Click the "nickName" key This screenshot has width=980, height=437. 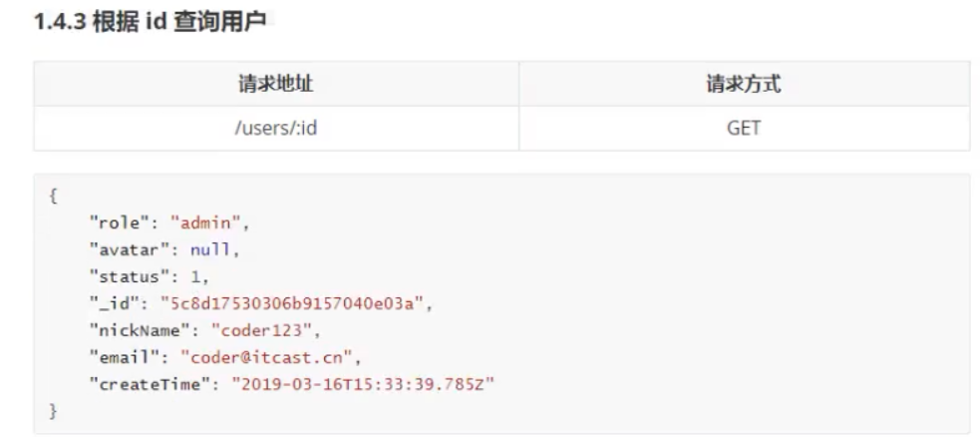click(x=132, y=330)
